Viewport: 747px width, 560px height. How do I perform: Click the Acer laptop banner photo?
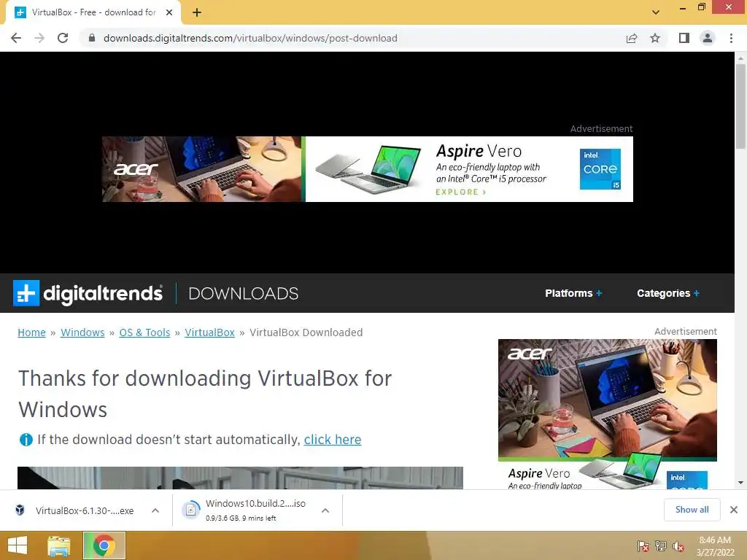pos(202,169)
